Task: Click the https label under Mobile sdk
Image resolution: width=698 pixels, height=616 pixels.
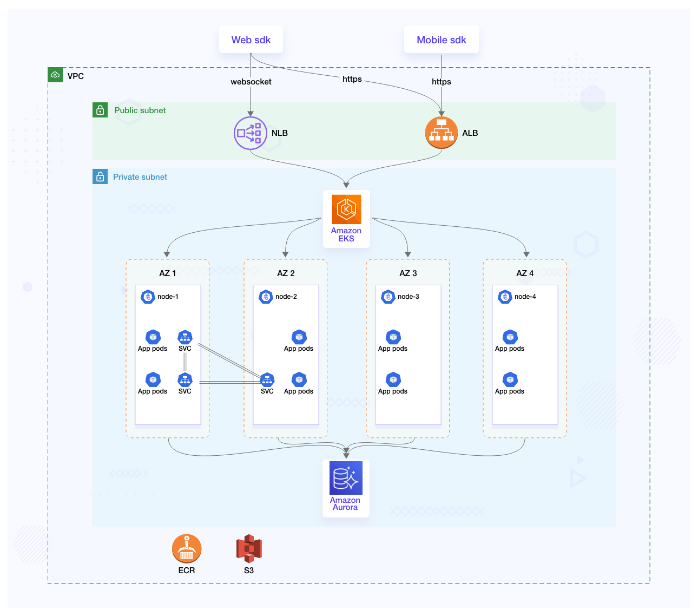Action: (x=442, y=82)
